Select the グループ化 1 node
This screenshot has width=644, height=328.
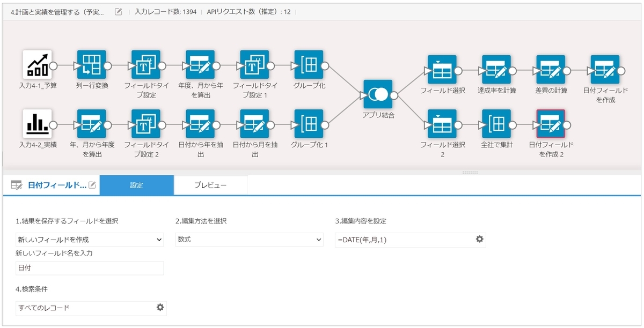click(308, 123)
